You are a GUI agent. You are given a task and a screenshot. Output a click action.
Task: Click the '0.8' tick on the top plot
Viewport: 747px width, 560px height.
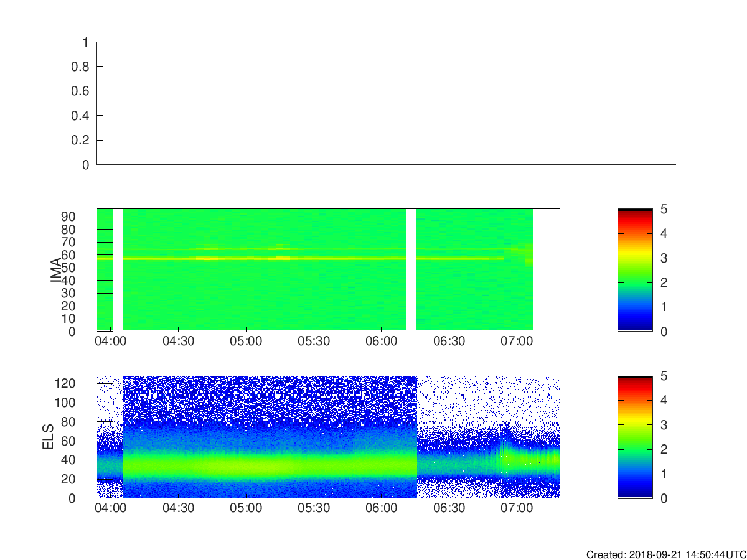(82, 67)
